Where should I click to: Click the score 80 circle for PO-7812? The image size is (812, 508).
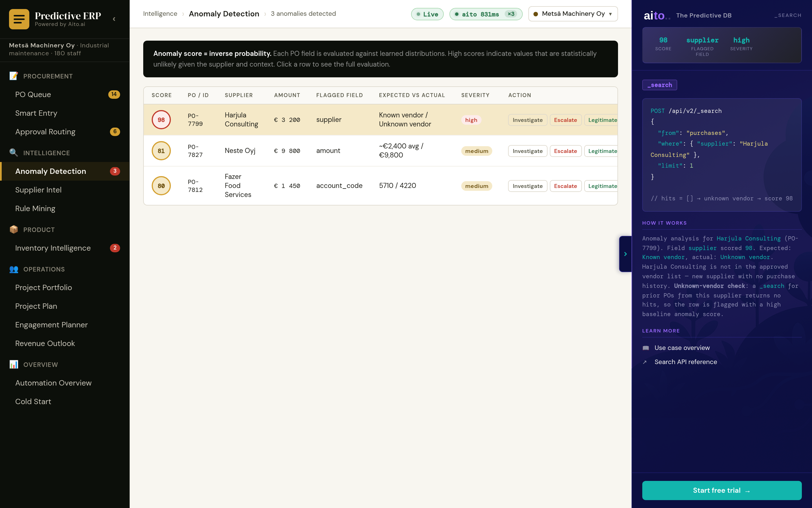[x=161, y=186]
